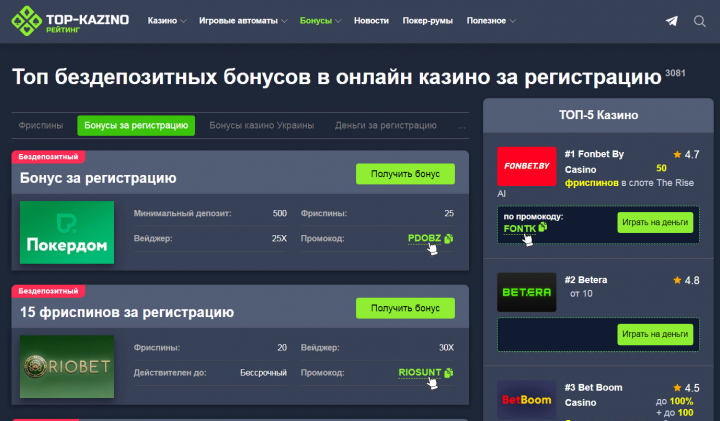Click Играть на деньги for Fonbet
Viewport: 720px width, 421px height.
[x=655, y=222]
